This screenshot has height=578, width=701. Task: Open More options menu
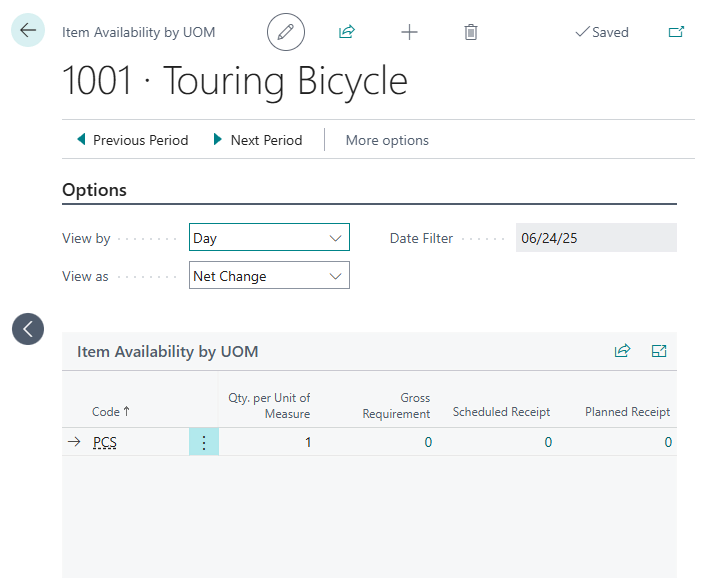tap(387, 140)
